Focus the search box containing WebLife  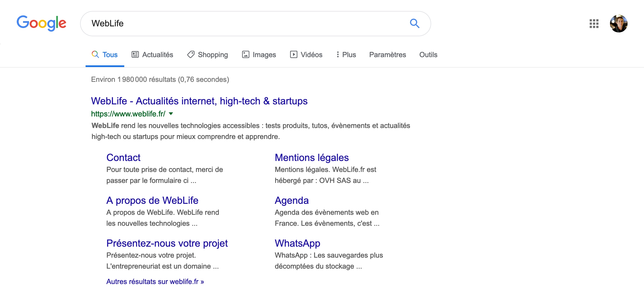coord(247,24)
